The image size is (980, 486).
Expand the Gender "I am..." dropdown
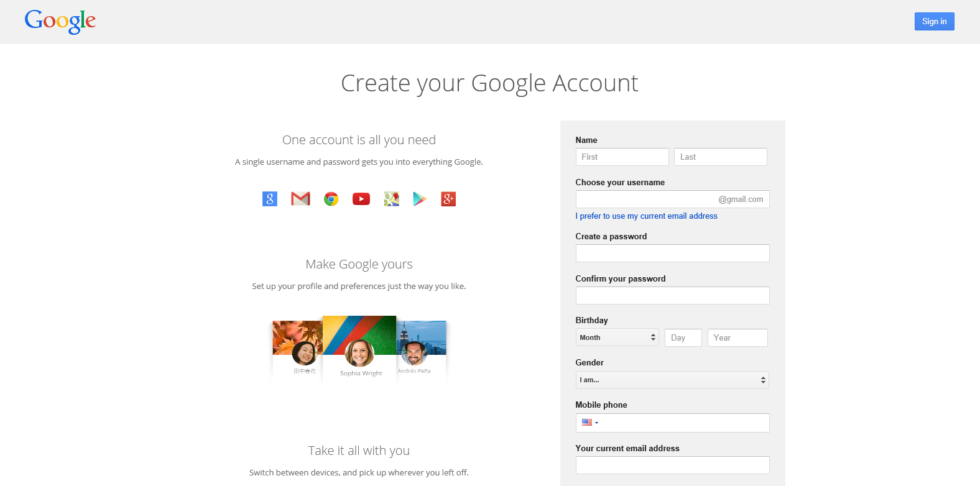pyautogui.click(x=672, y=380)
